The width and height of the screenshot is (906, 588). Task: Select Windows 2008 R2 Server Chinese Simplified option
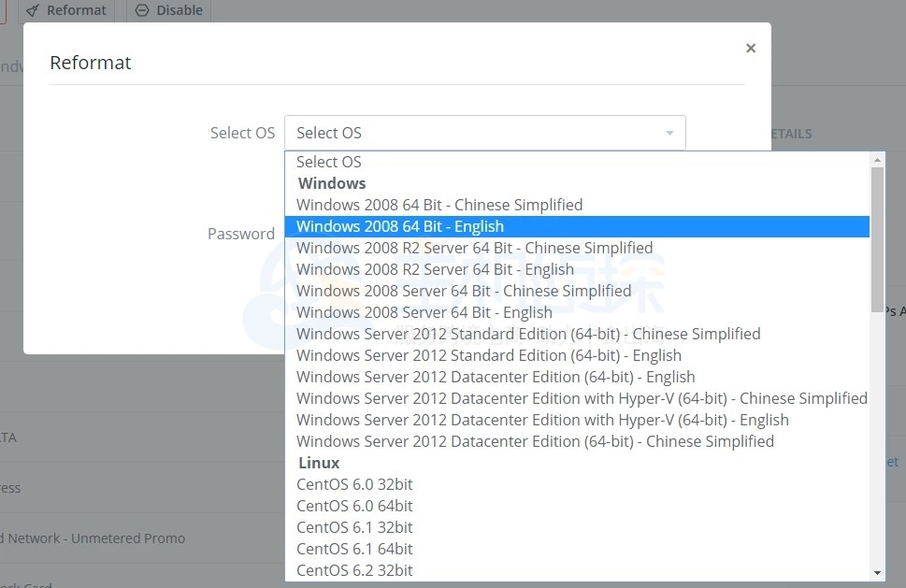[474, 248]
